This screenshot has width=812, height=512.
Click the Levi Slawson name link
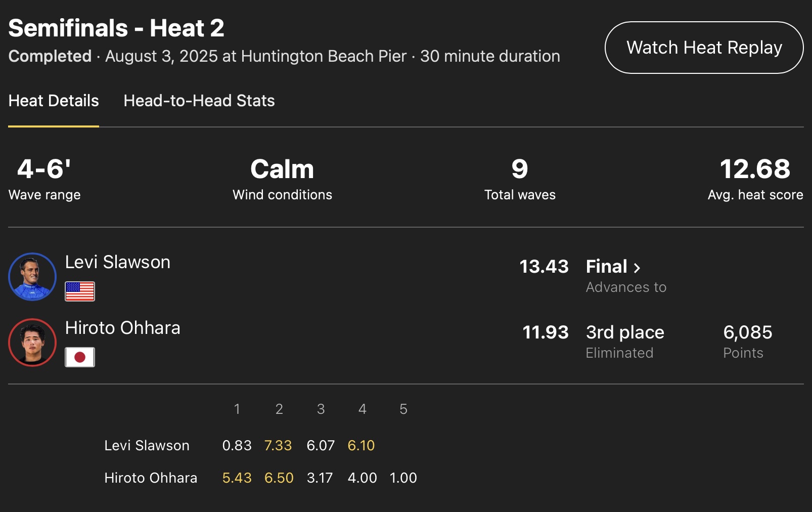118,262
